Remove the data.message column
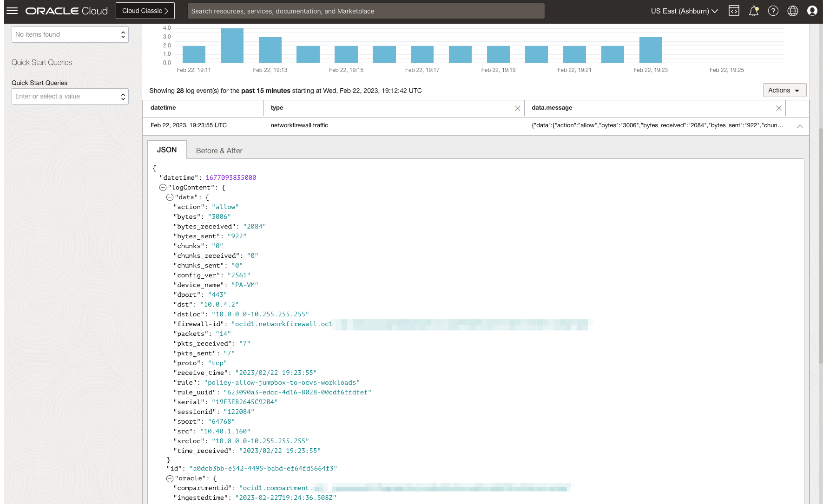This screenshot has height=504, width=823. tap(779, 108)
